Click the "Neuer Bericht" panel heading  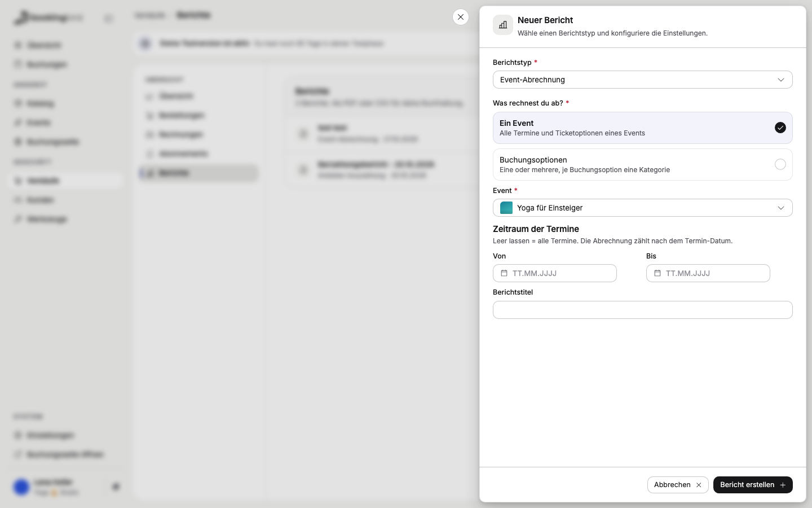click(545, 20)
